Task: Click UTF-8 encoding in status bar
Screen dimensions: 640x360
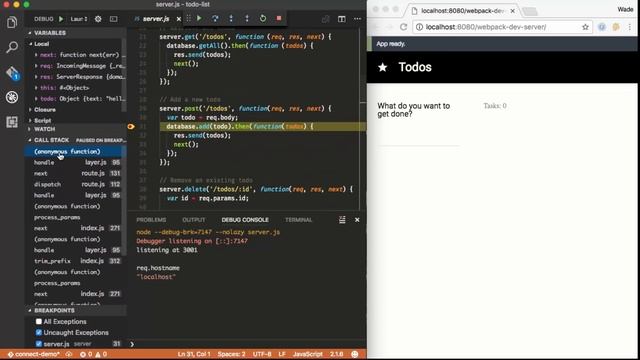Action: (262, 354)
